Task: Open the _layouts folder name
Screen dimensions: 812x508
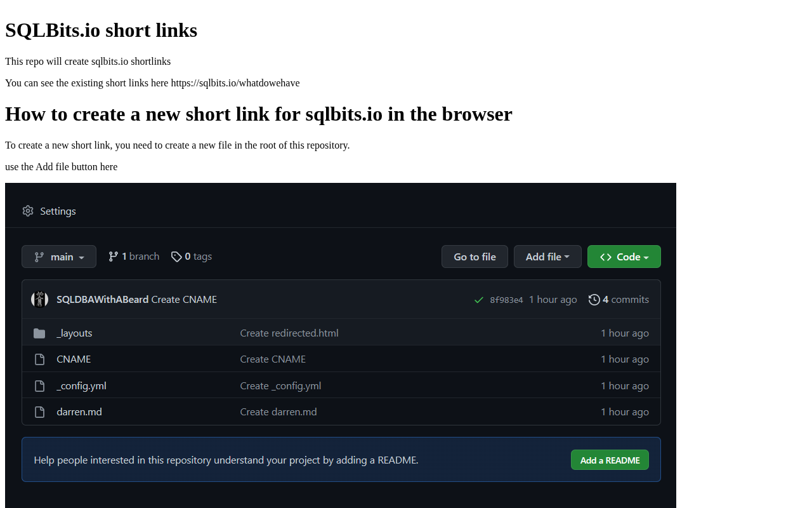Action: point(74,333)
